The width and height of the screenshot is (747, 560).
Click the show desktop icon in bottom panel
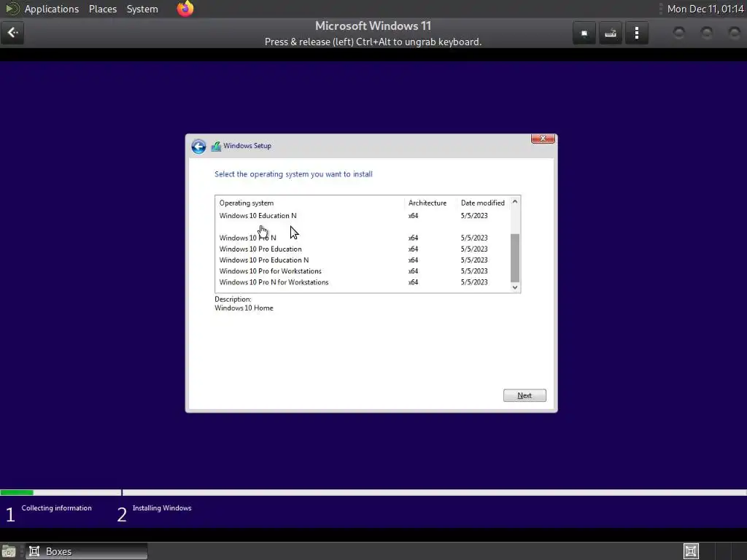coord(9,551)
